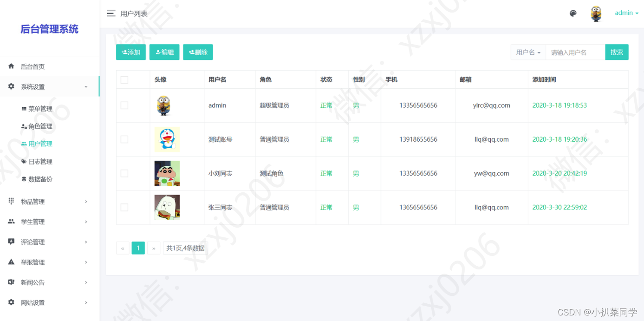
Task: Click the 共1页,4条数据 pagination summary
Action: (x=186, y=248)
